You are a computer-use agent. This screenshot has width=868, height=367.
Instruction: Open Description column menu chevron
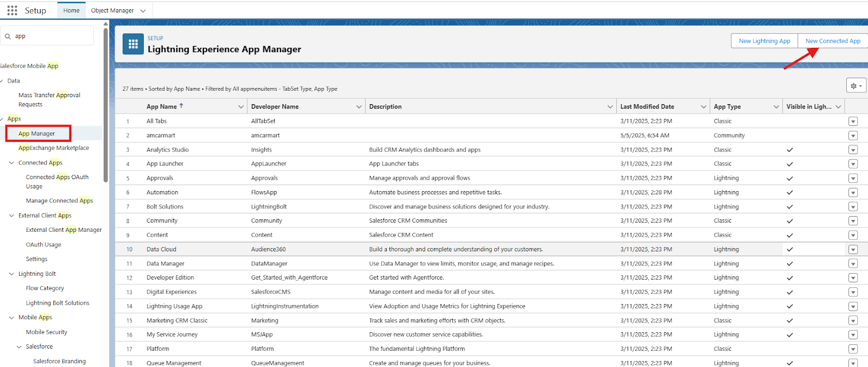click(610, 107)
